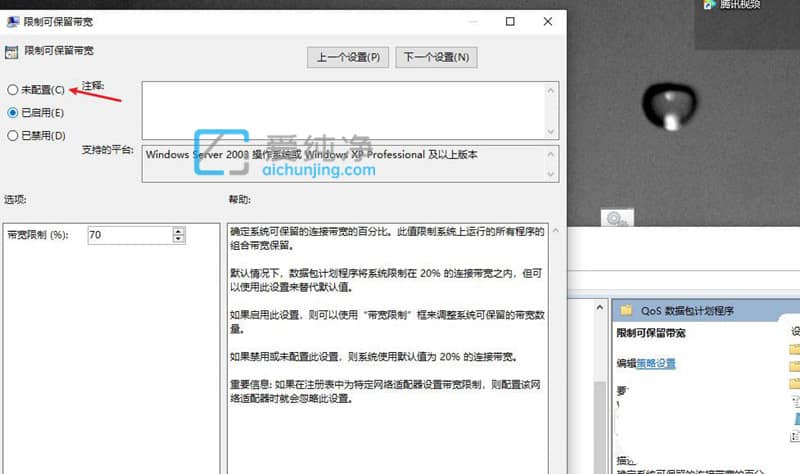
Task: Decrease bandwidth limit with spinner down arrow
Action: pos(178,239)
